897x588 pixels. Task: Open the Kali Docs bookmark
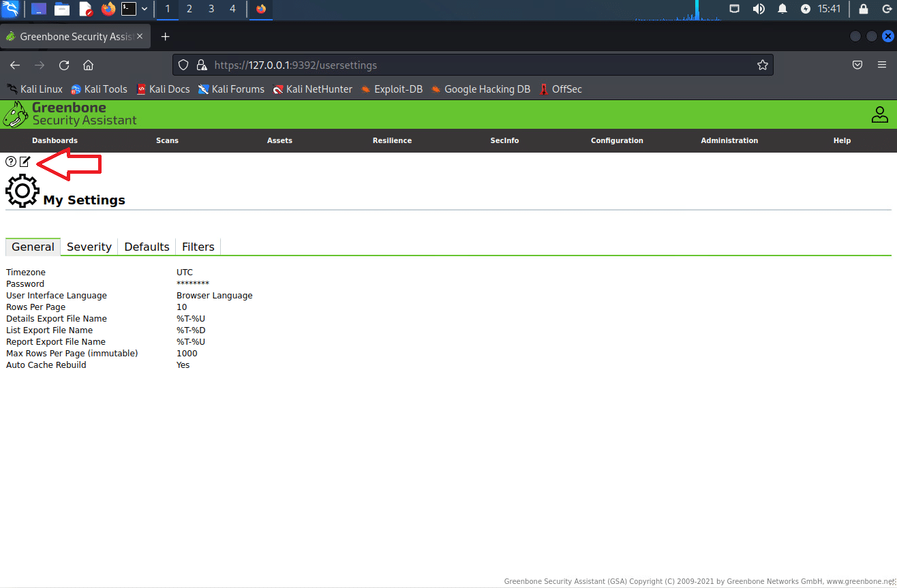coord(163,89)
